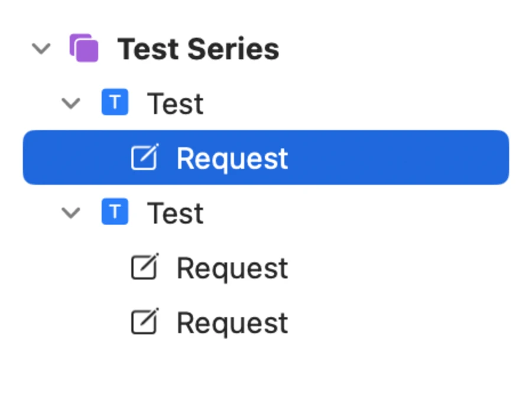This screenshot has height=413, width=532.
Task: Click the edit icon on highlighted Request row
Action: click(145, 158)
